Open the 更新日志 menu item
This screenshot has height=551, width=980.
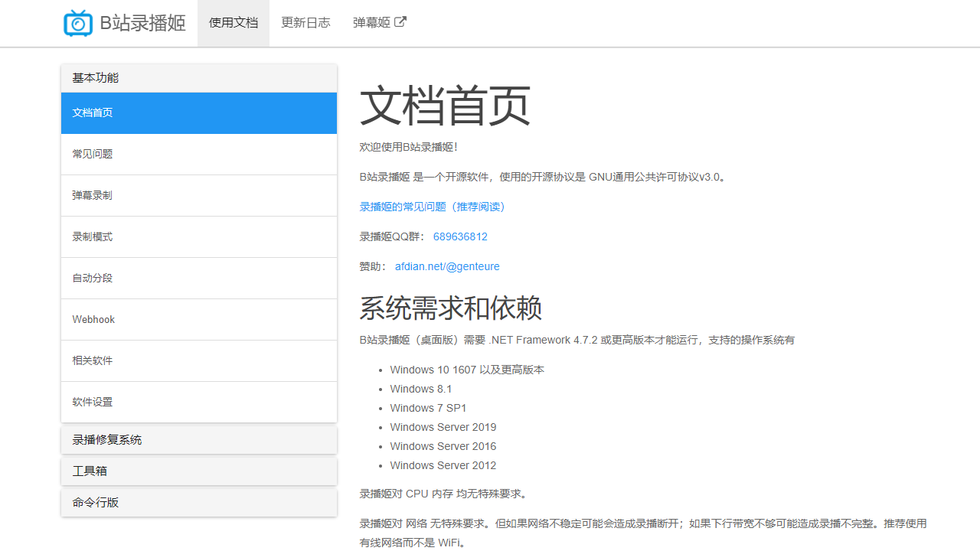(x=305, y=23)
